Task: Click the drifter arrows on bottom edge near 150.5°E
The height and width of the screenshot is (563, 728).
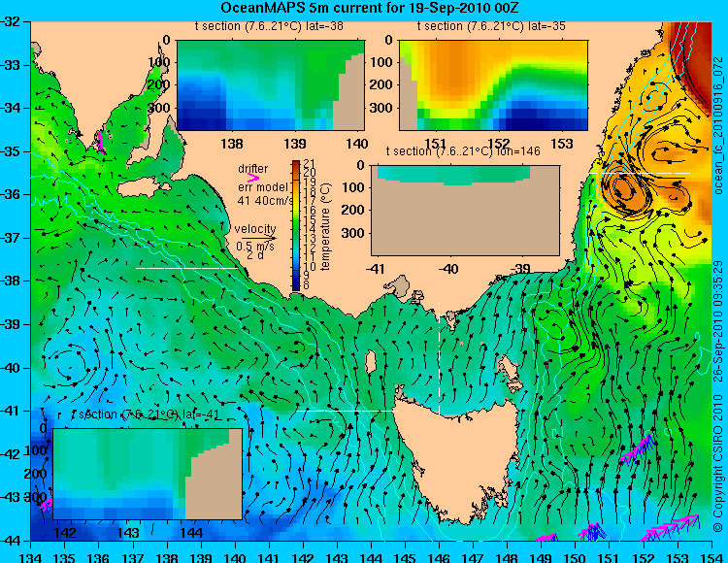Action: (591, 532)
